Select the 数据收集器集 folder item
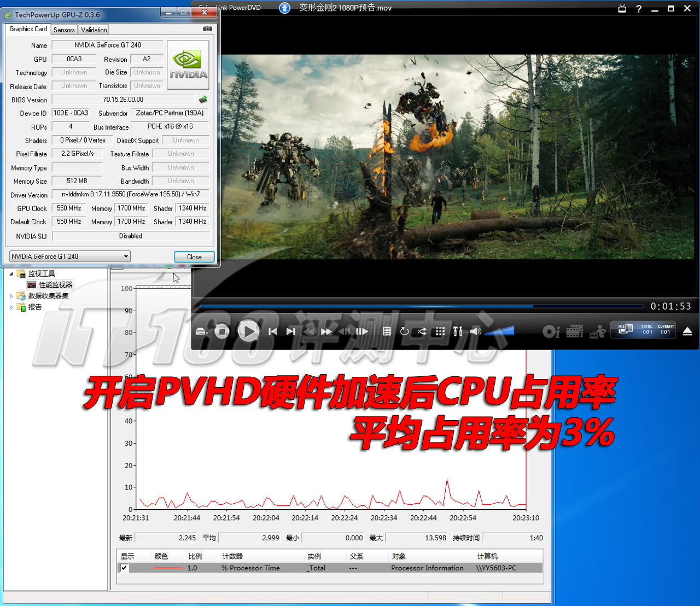The image size is (700, 606). click(48, 296)
